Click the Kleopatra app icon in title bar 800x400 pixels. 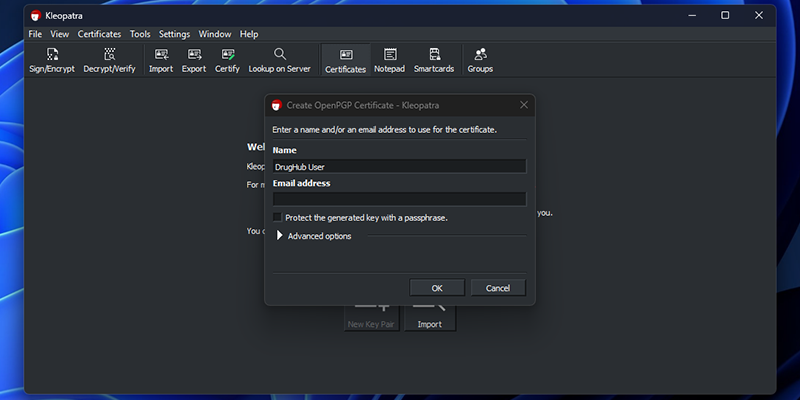point(36,15)
